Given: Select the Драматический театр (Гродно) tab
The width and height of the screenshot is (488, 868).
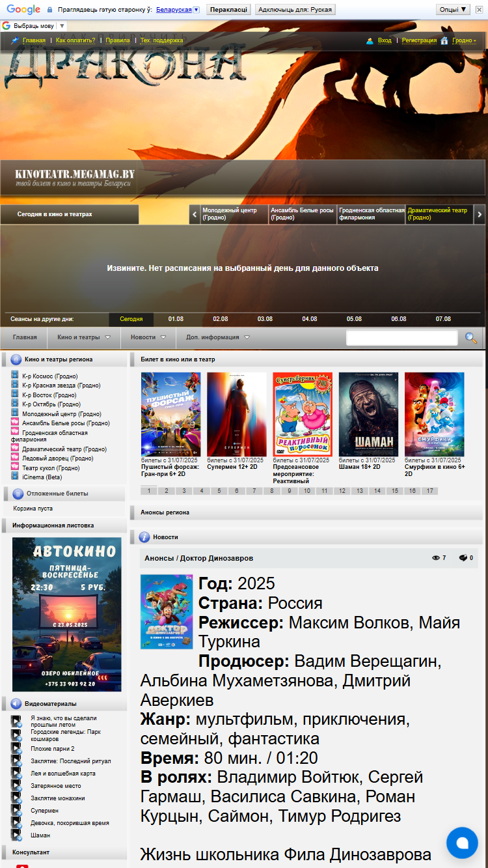Looking at the screenshot, I should click(439, 214).
